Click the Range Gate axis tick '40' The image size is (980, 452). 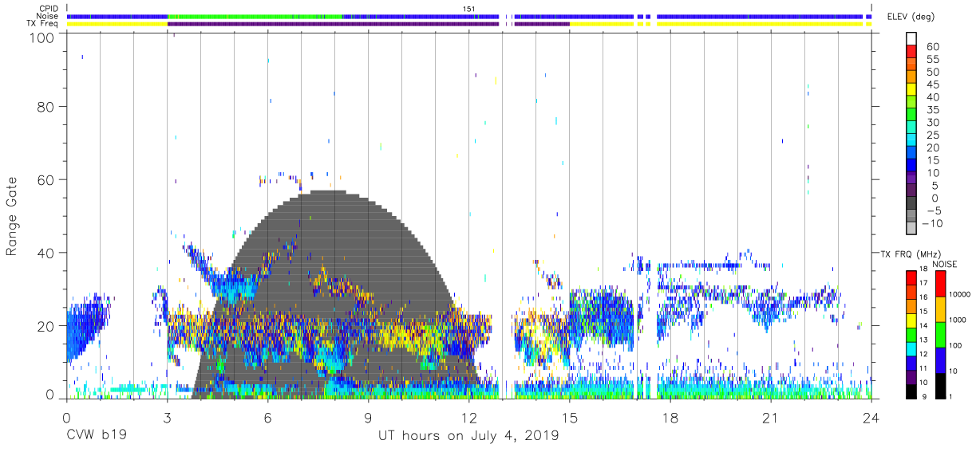click(x=46, y=253)
